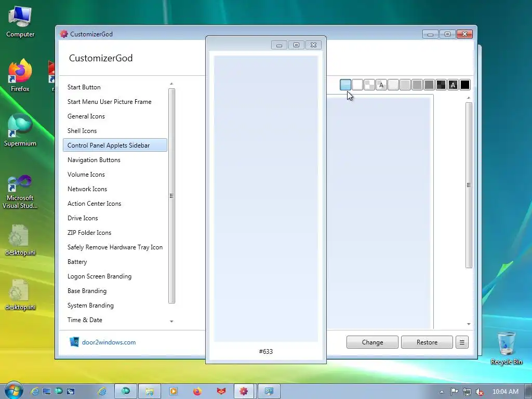Select Base Branding category

pyautogui.click(x=115, y=291)
